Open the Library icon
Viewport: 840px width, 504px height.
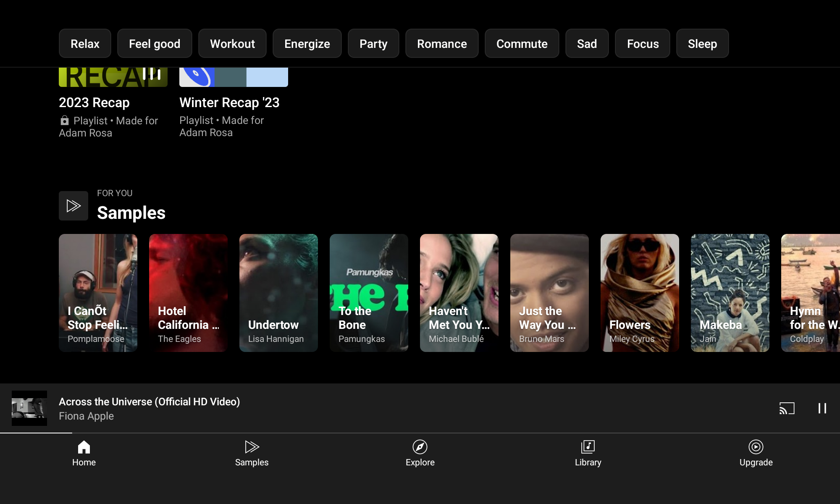pyautogui.click(x=588, y=447)
